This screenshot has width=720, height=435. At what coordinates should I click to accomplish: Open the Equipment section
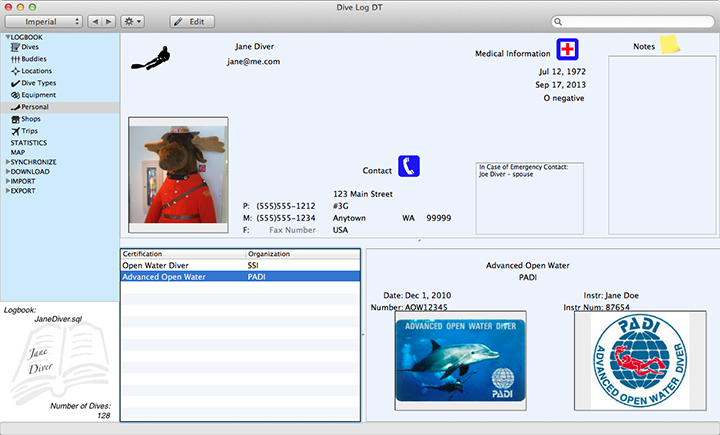tap(38, 95)
